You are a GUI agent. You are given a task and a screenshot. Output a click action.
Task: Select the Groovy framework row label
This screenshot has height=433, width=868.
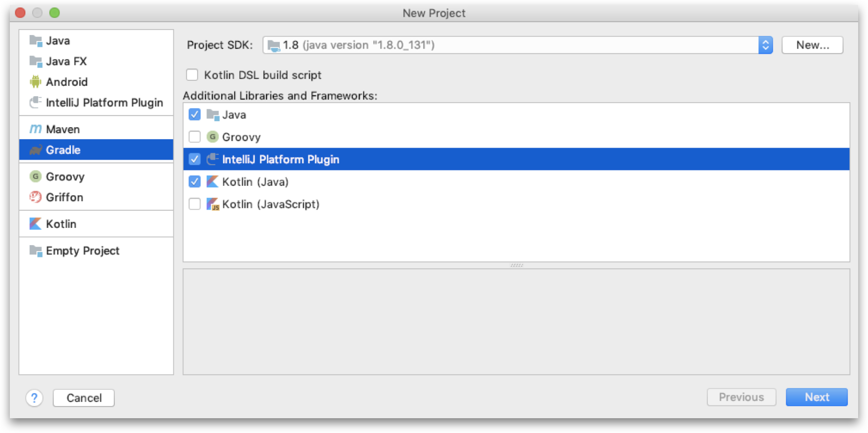click(241, 137)
